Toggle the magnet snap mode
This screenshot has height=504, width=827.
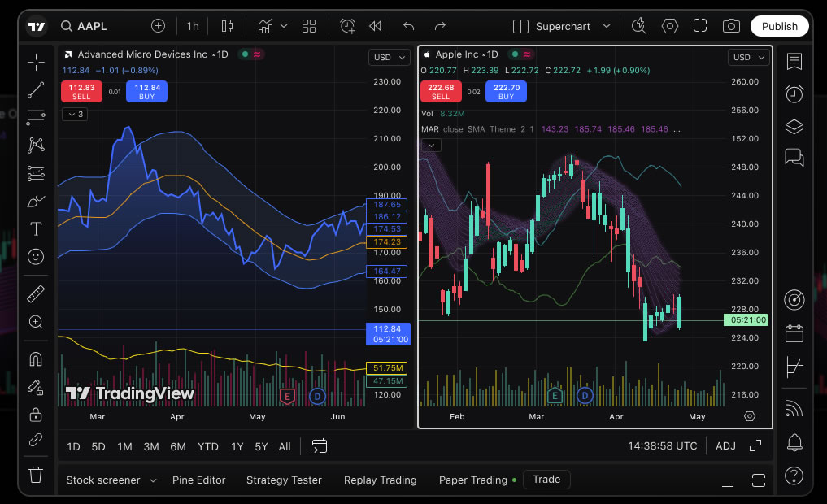(x=36, y=358)
